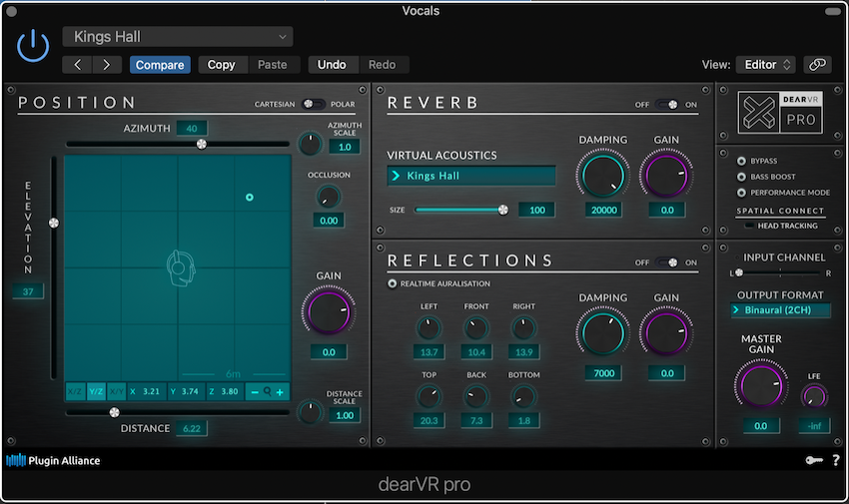Click the link chain icon
The height and width of the screenshot is (504, 849).
coord(817,65)
